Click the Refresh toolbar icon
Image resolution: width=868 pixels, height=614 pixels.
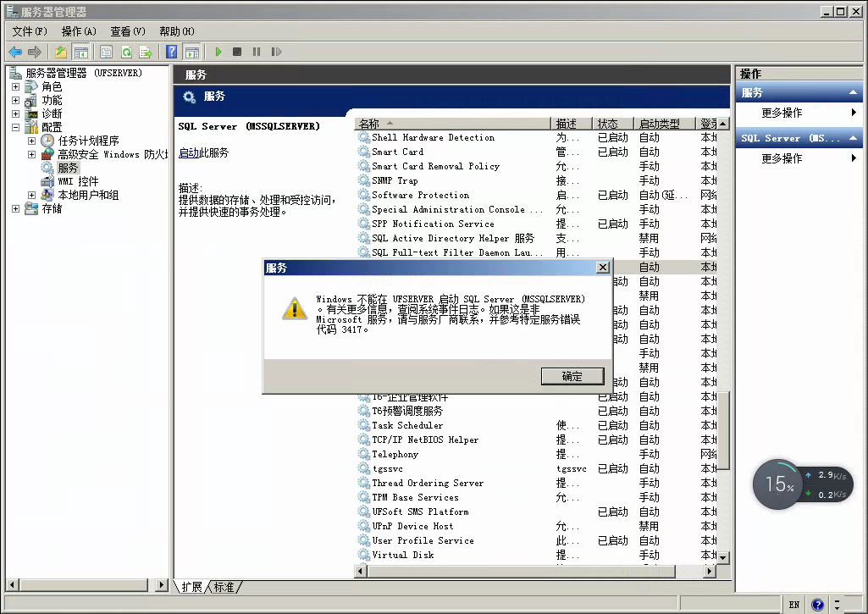127,52
